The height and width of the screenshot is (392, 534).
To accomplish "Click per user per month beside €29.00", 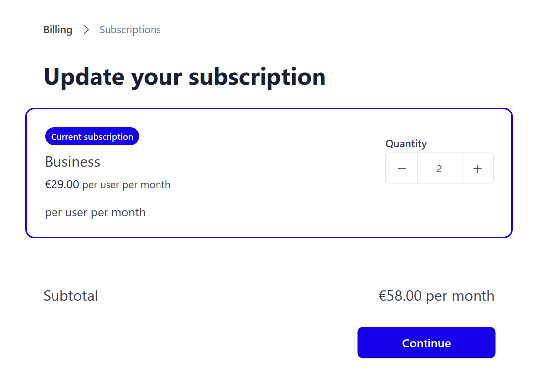I will tap(126, 185).
